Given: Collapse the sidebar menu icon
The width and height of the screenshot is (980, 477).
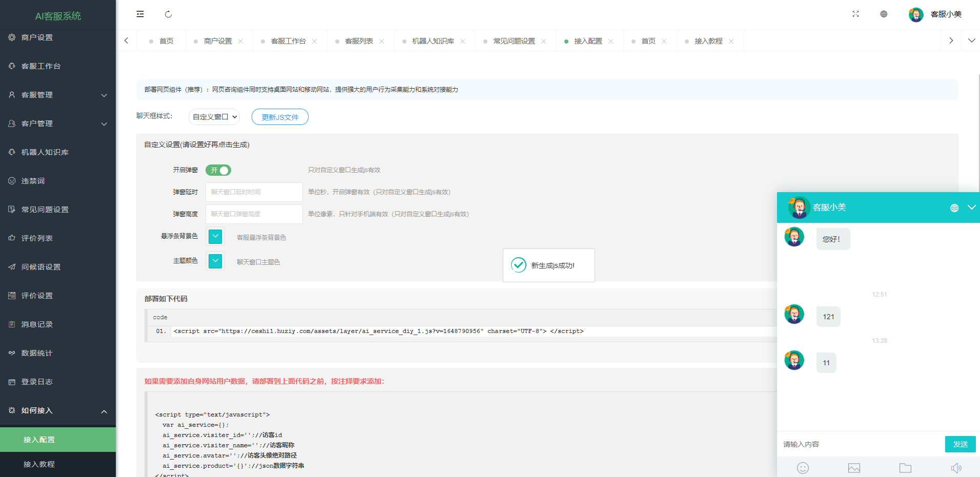Looking at the screenshot, I should [140, 14].
